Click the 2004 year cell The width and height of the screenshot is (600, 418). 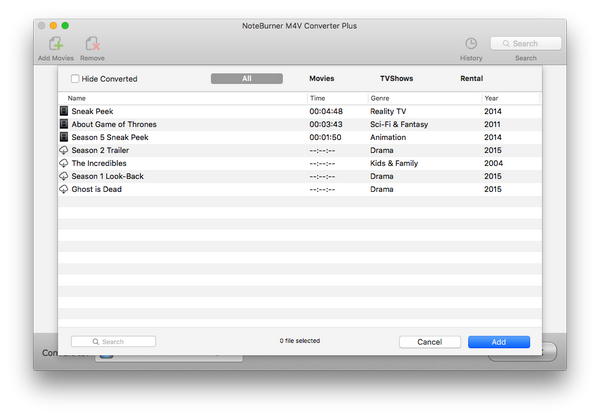pyautogui.click(x=493, y=163)
